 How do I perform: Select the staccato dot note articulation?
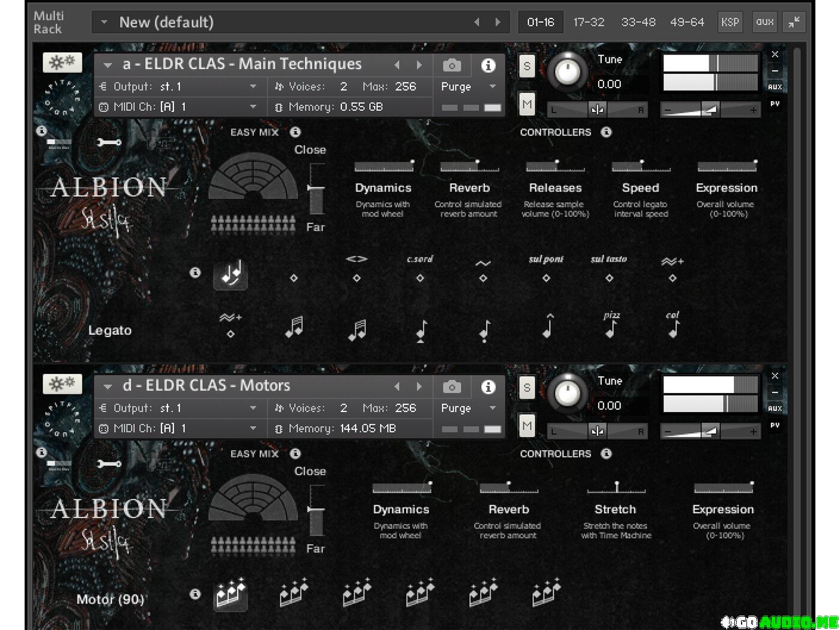pos(485,330)
